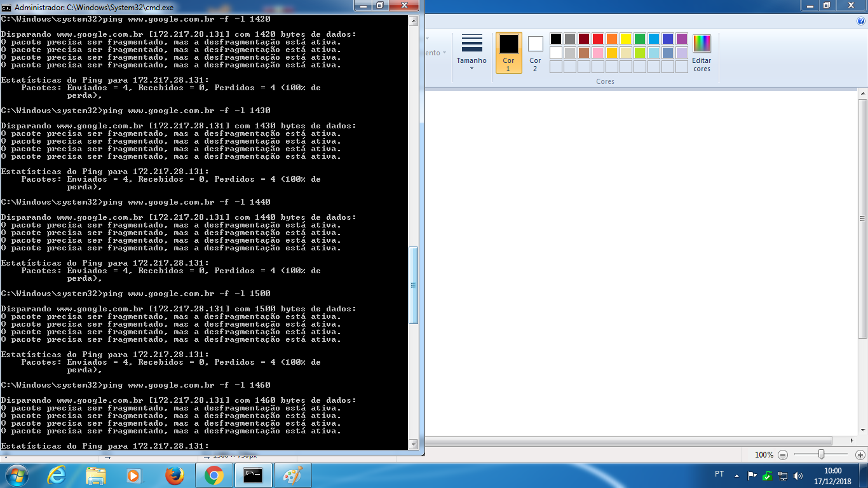868x488 pixels.
Task: Pick the gold color swatch
Action: pyautogui.click(x=612, y=53)
